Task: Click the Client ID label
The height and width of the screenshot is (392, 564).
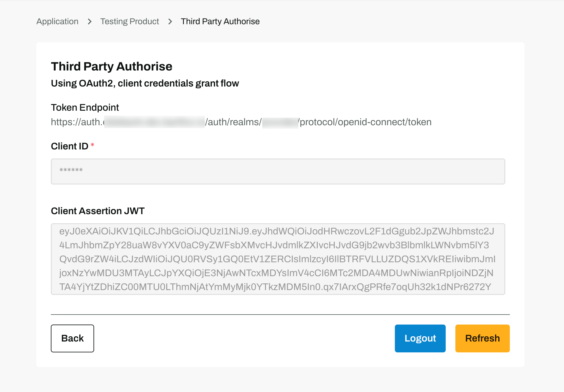Action: pos(70,146)
